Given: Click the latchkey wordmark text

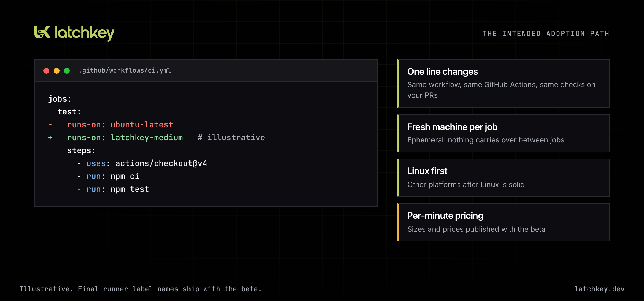Looking at the screenshot, I should [x=85, y=33].
